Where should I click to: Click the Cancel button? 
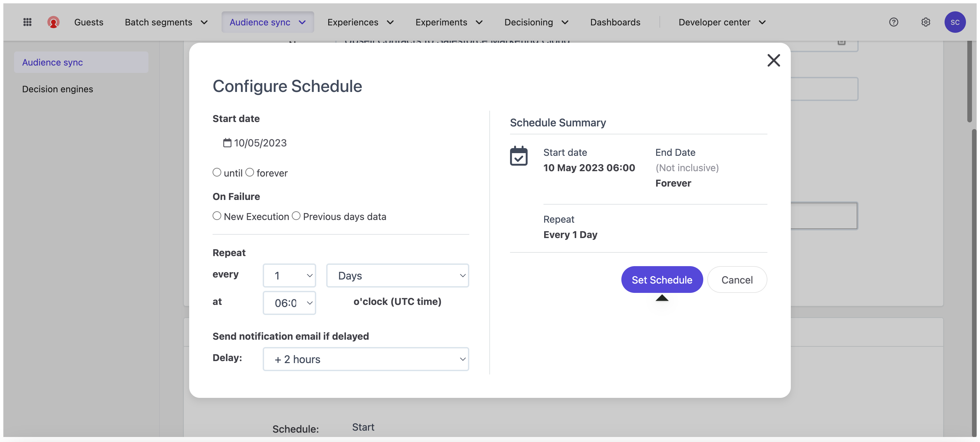pos(737,280)
